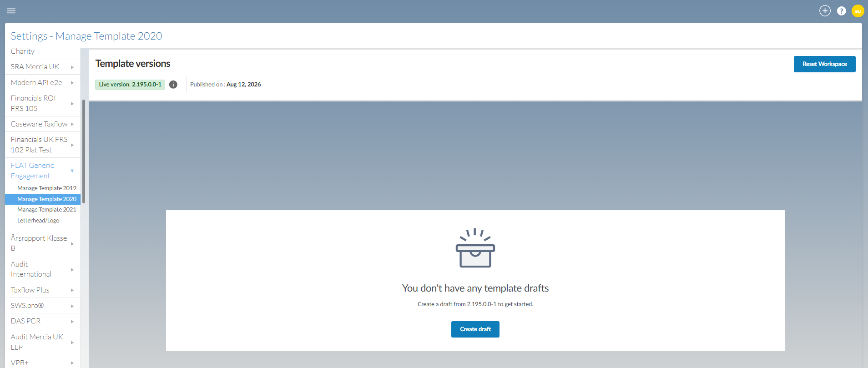This screenshot has height=368, width=868.
Task: Show live version info icon
Action: pos(173,85)
